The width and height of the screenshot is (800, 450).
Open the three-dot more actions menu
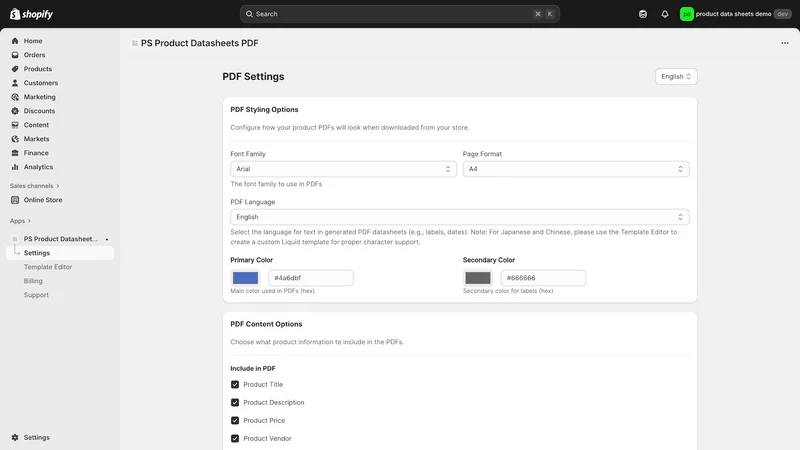(785, 43)
